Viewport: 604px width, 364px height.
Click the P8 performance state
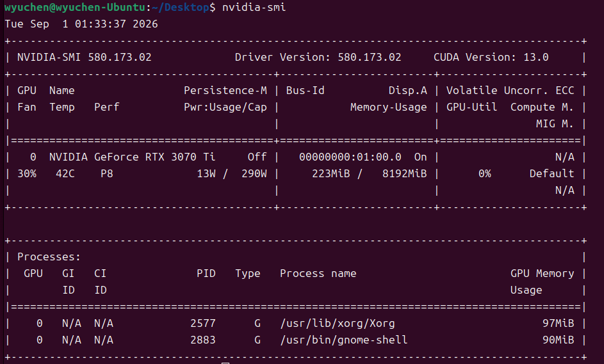pos(107,174)
